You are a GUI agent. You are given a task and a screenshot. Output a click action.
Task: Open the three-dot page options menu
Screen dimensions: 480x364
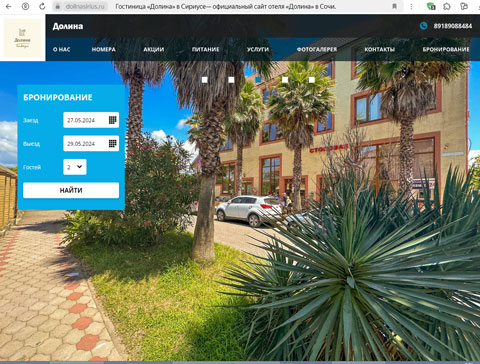point(411,6)
